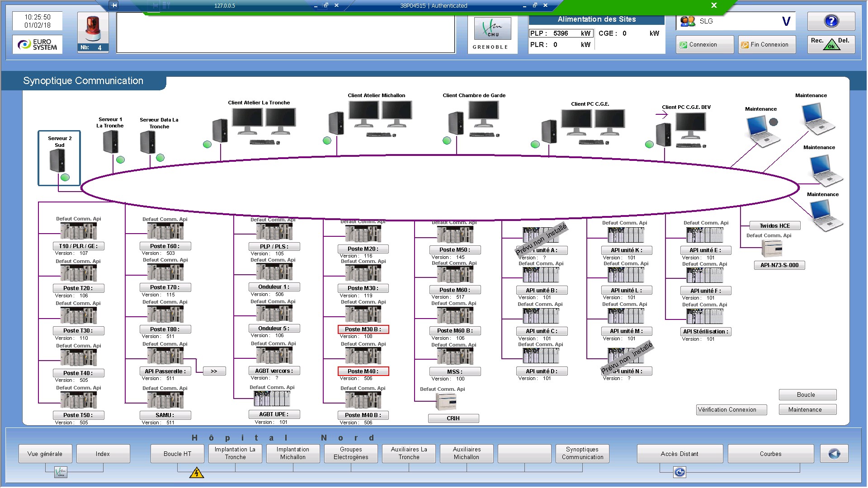Open the Boucle HT navigation tab

[x=177, y=454]
